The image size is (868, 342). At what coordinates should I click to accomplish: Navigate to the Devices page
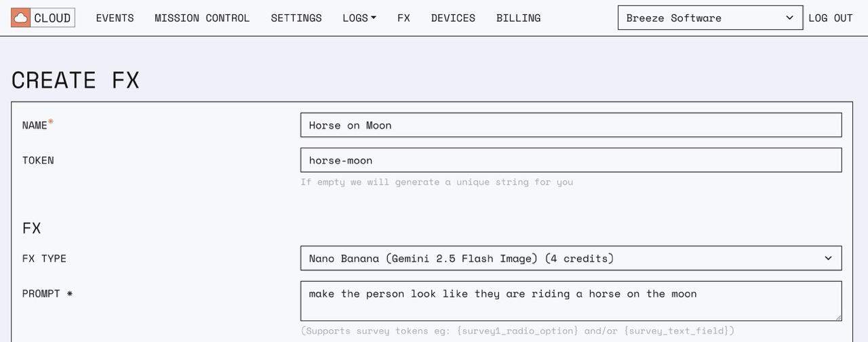[453, 18]
